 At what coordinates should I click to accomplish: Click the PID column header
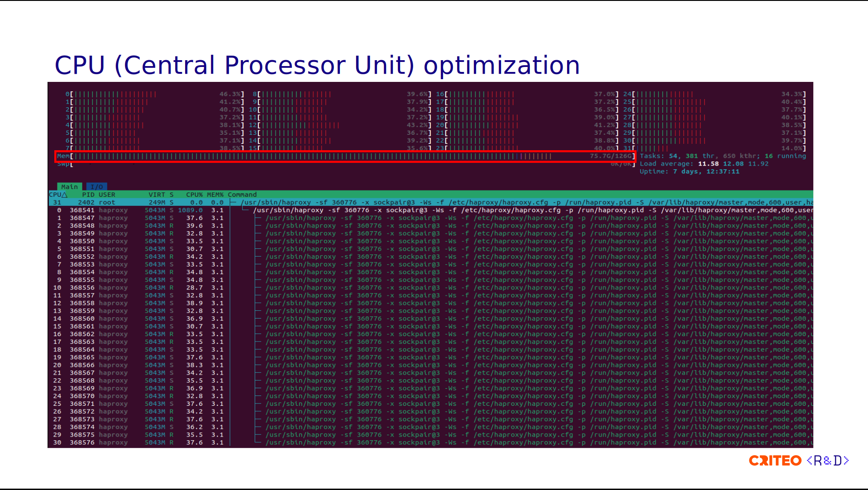tap(88, 195)
